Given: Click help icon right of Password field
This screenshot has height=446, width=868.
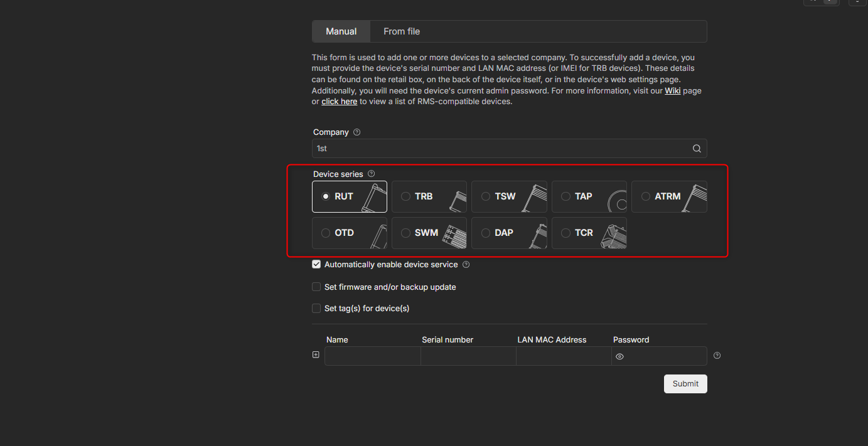Looking at the screenshot, I should coord(717,356).
